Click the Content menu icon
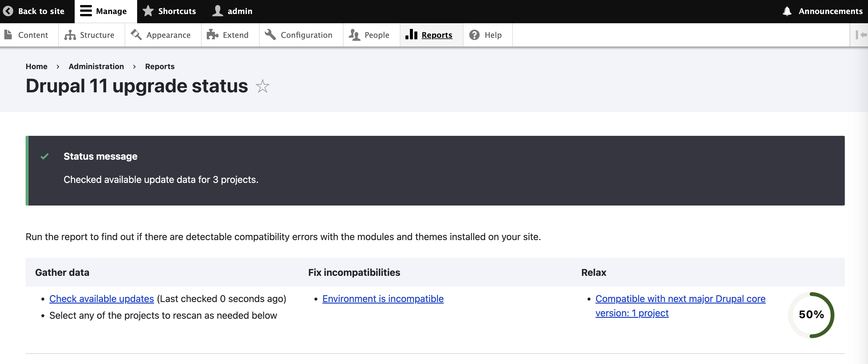This screenshot has height=364, width=868. point(10,34)
